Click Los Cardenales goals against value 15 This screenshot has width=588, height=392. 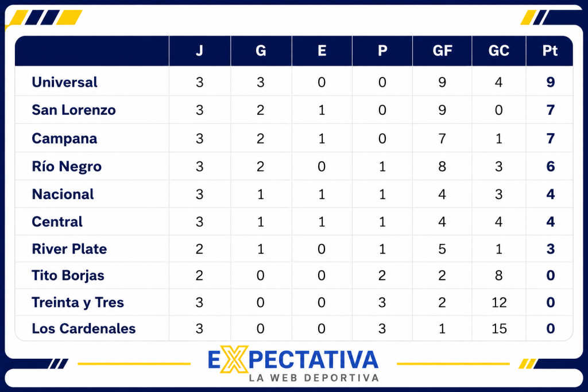(499, 329)
